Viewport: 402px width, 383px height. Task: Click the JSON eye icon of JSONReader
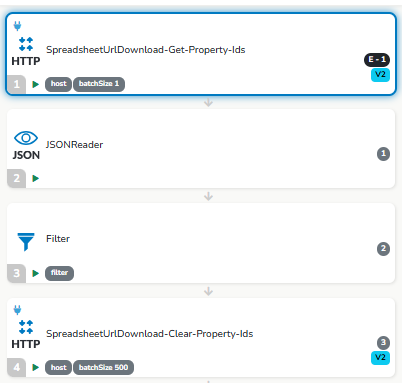click(26, 146)
